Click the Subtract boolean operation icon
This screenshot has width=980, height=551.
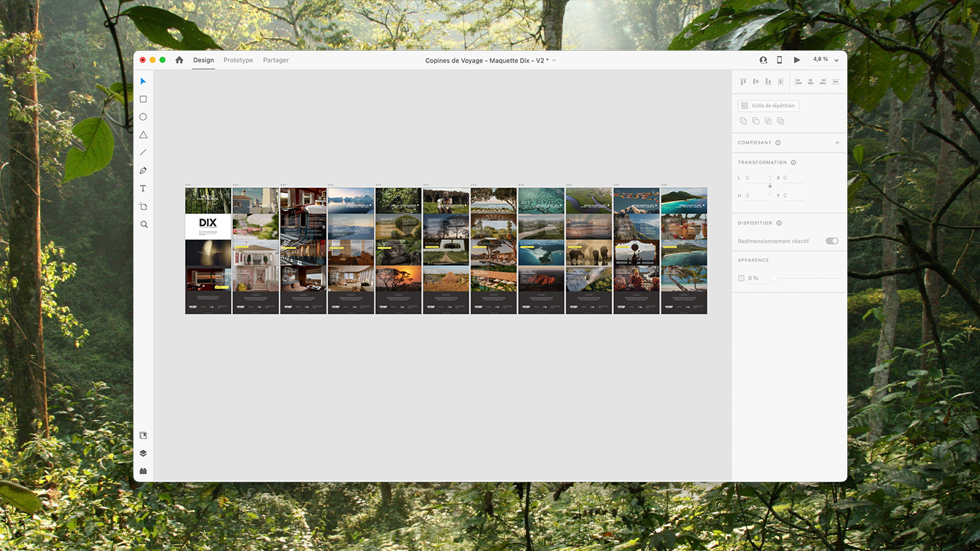[x=755, y=121]
